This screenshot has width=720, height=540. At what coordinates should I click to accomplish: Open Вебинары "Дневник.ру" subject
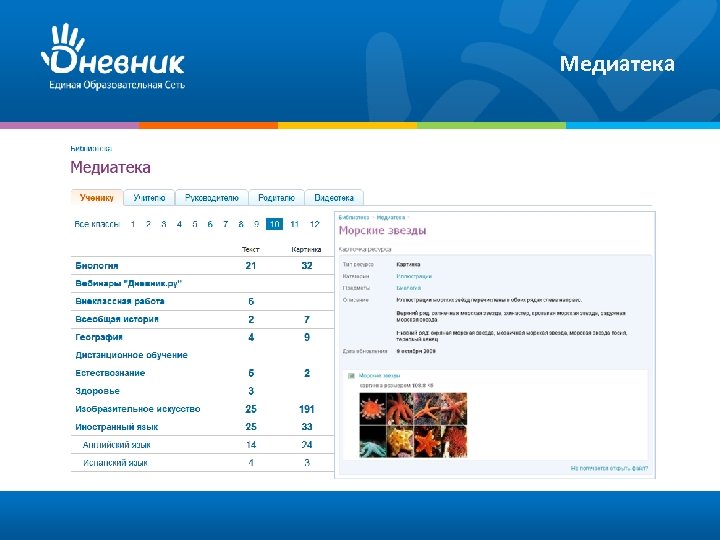point(129,283)
